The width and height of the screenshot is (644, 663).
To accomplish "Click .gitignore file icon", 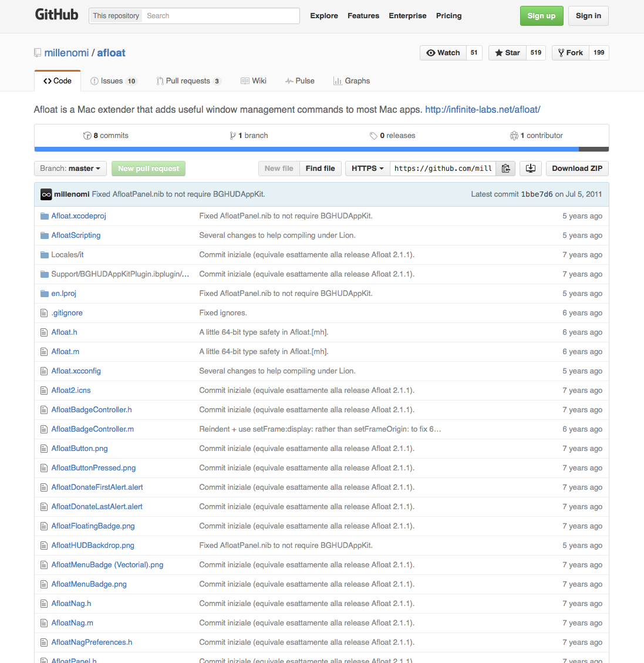I will click(x=44, y=313).
